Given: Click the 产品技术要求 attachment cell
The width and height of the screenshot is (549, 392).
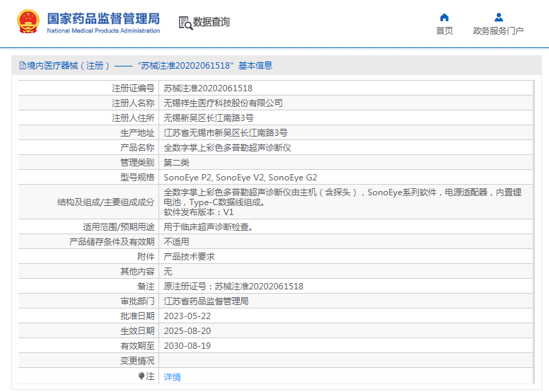Looking at the screenshot, I should [189, 257].
